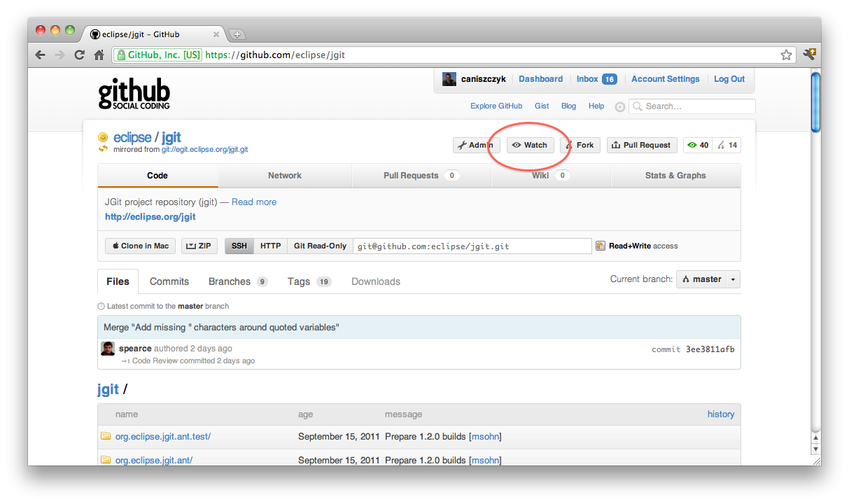The width and height of the screenshot is (849, 504).
Task: Click the branch dropdown arrow
Action: point(733,279)
